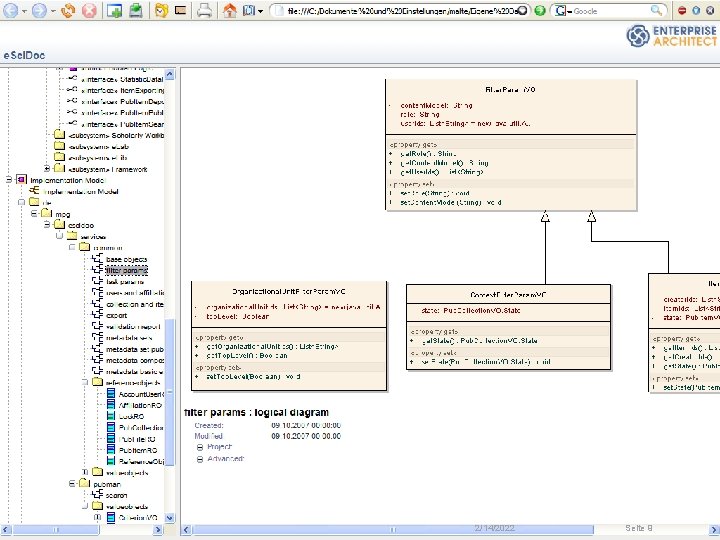This screenshot has height=540, width=720.
Task: Click the Enterprise Architect logo
Action: [671, 36]
